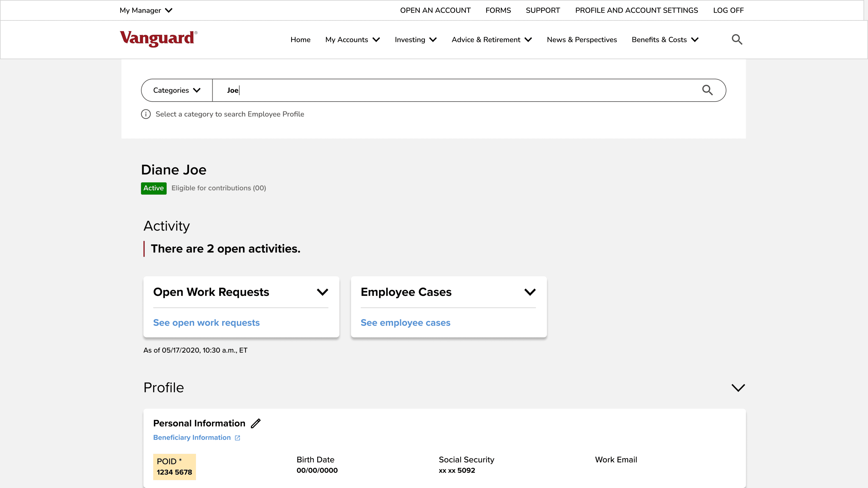
Task: Expand the Open Work Requests card
Action: tap(322, 292)
